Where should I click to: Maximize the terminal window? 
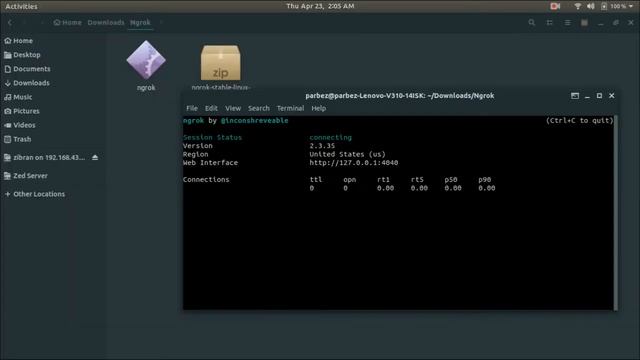click(x=599, y=96)
